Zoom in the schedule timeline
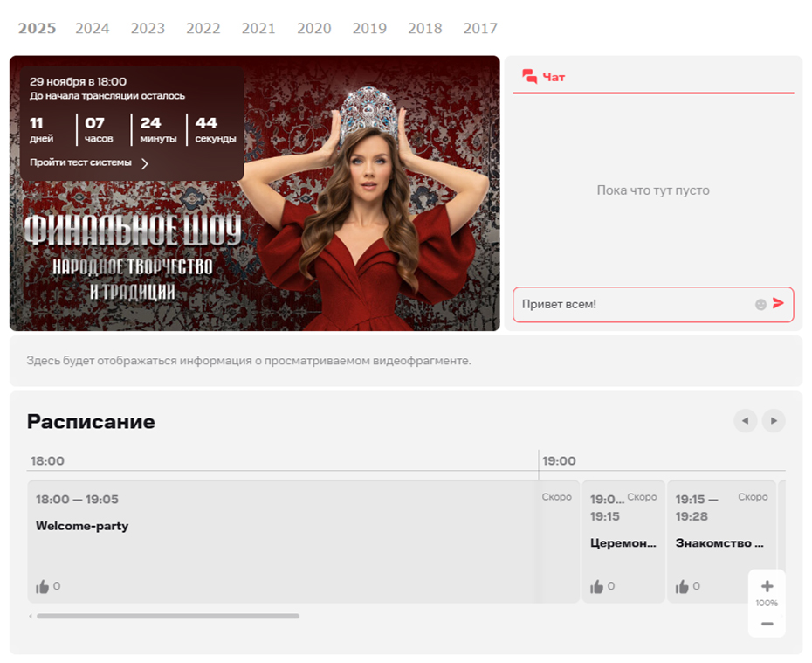Image resolution: width=812 pixels, height=663 pixels. (767, 586)
